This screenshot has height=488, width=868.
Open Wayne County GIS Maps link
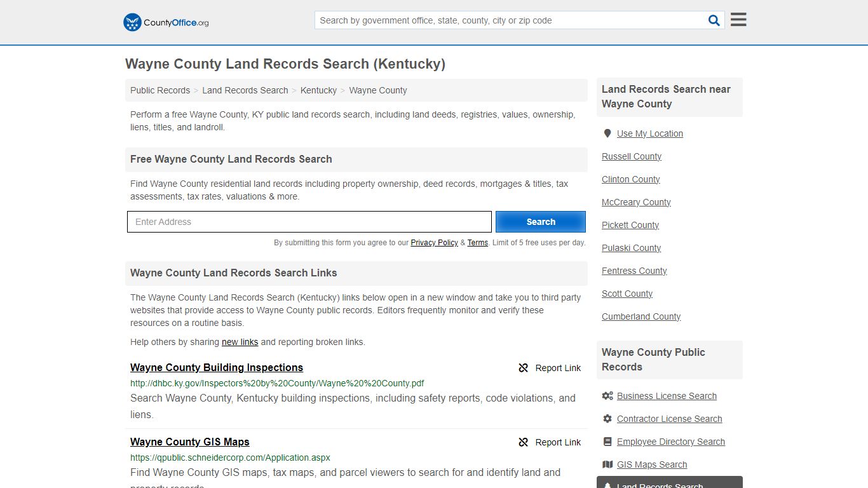click(190, 442)
